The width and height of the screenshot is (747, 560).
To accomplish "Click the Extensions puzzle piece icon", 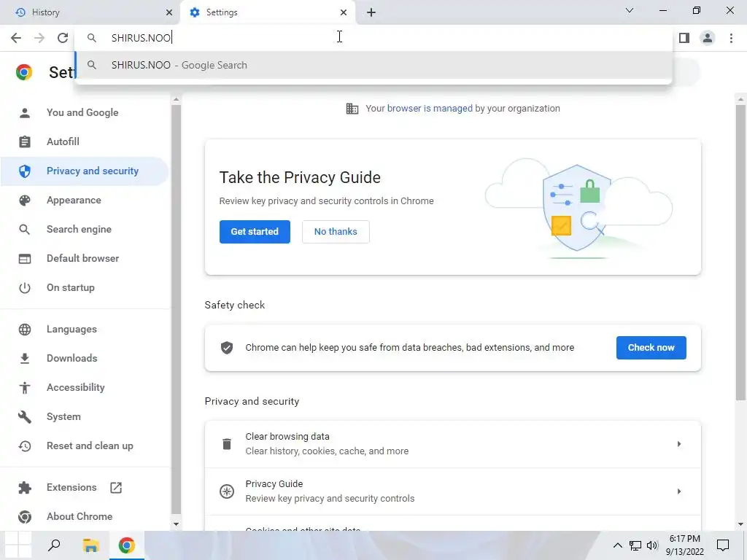I will click(x=25, y=488).
